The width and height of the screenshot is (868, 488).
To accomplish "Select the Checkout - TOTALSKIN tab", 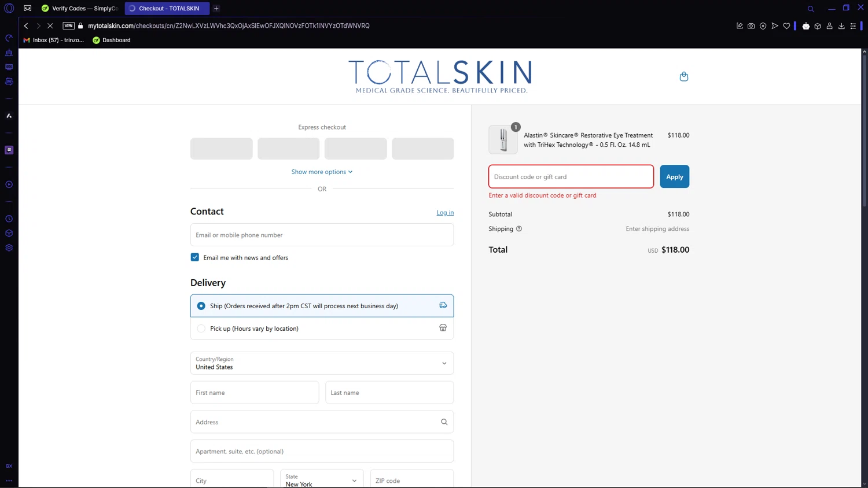I will pos(167,8).
